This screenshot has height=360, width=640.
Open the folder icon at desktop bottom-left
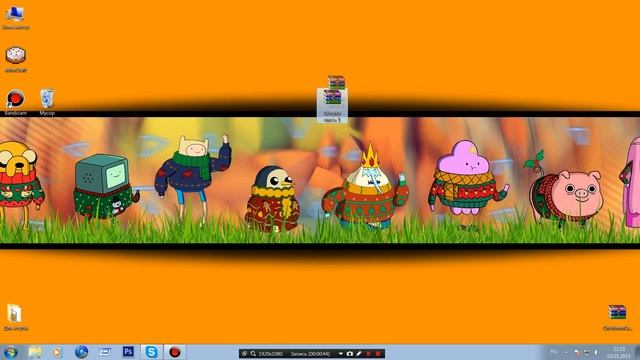tap(16, 317)
